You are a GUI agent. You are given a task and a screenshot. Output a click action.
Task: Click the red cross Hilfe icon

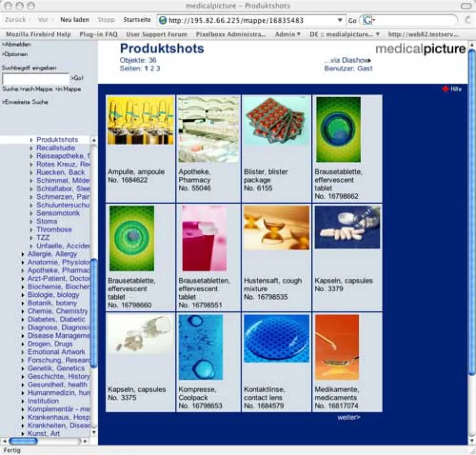[445, 89]
